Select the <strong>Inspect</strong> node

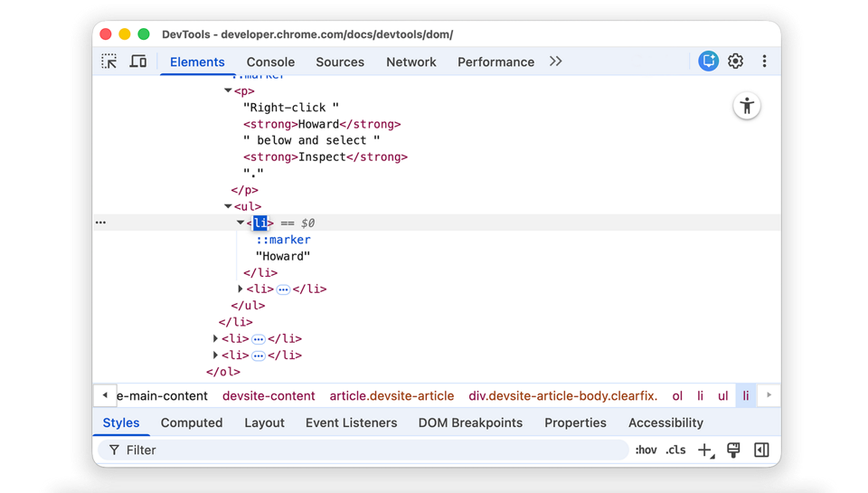point(325,156)
